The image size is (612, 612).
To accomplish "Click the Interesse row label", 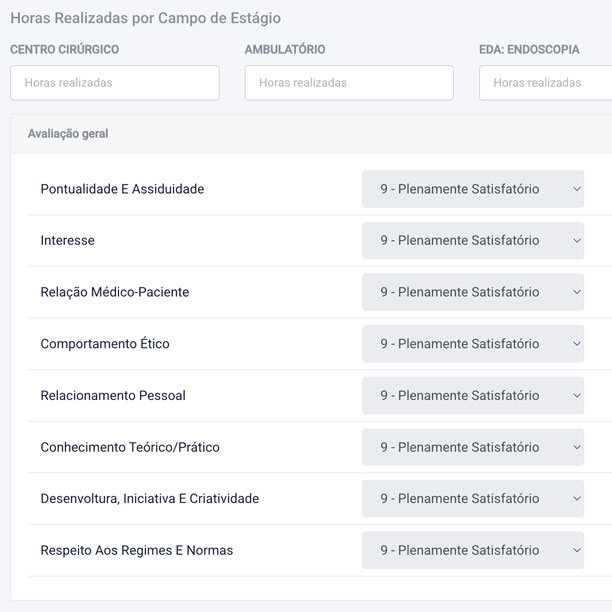I will 68,240.
